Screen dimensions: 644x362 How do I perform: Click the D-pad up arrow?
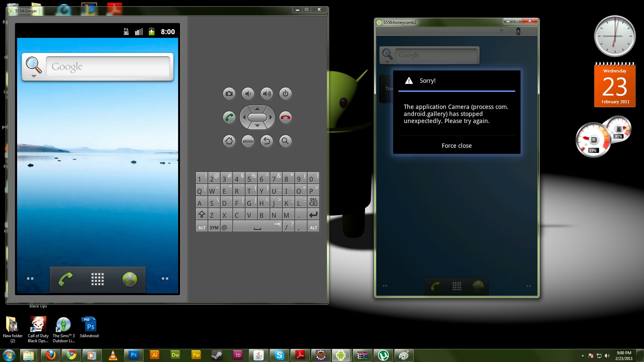(257, 109)
